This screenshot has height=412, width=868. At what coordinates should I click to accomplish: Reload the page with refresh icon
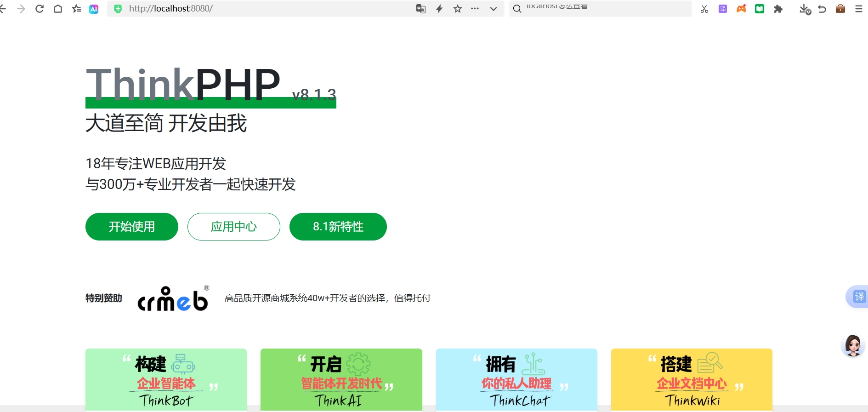(x=40, y=9)
